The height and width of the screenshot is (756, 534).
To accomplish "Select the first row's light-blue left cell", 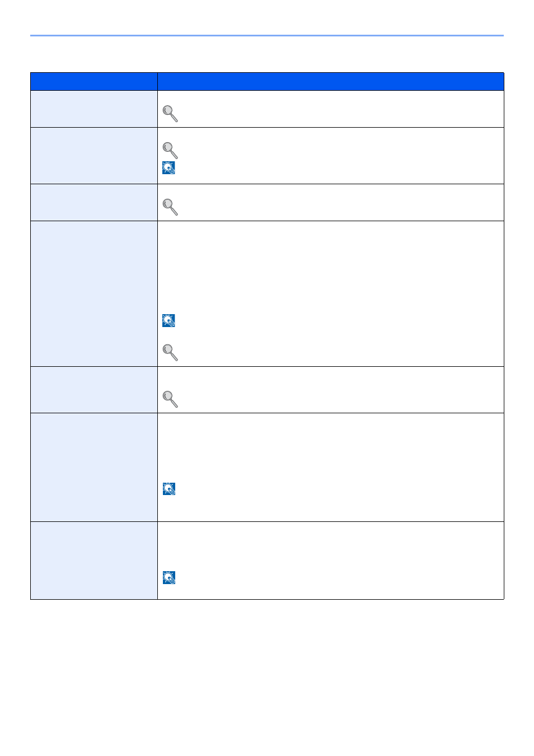I will [94, 109].
